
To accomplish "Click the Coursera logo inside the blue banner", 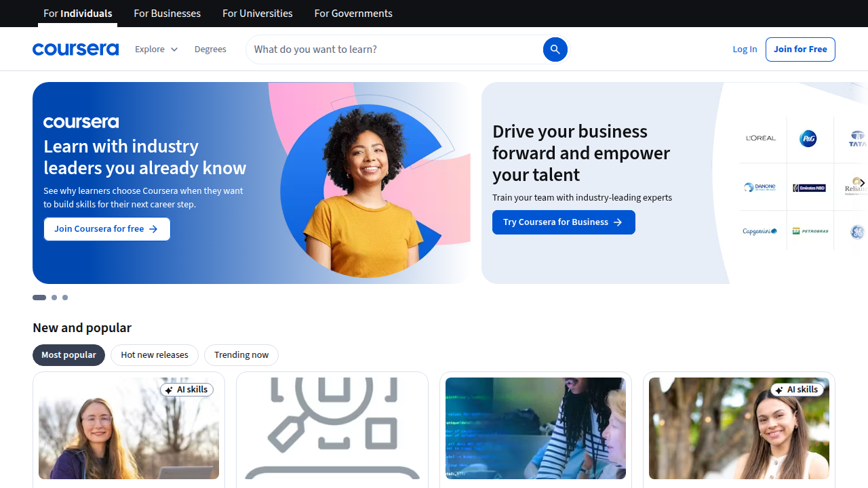I will click(x=81, y=122).
